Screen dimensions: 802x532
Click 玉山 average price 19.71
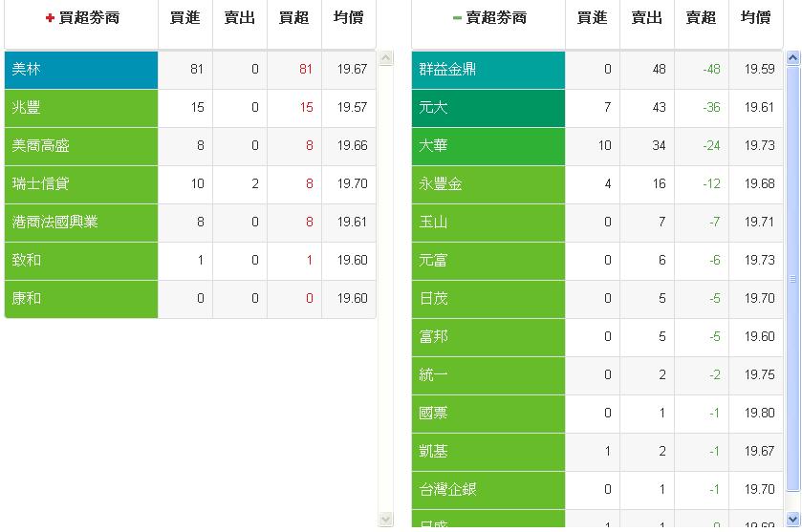[x=760, y=222]
